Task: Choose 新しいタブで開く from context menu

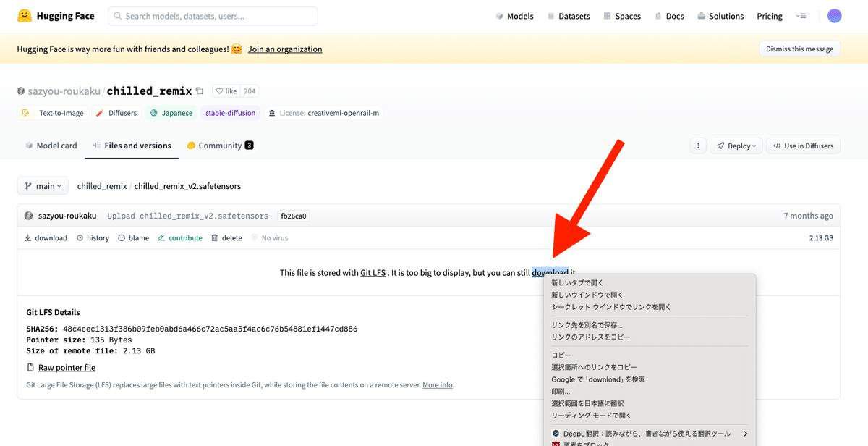Action: pyautogui.click(x=648, y=283)
